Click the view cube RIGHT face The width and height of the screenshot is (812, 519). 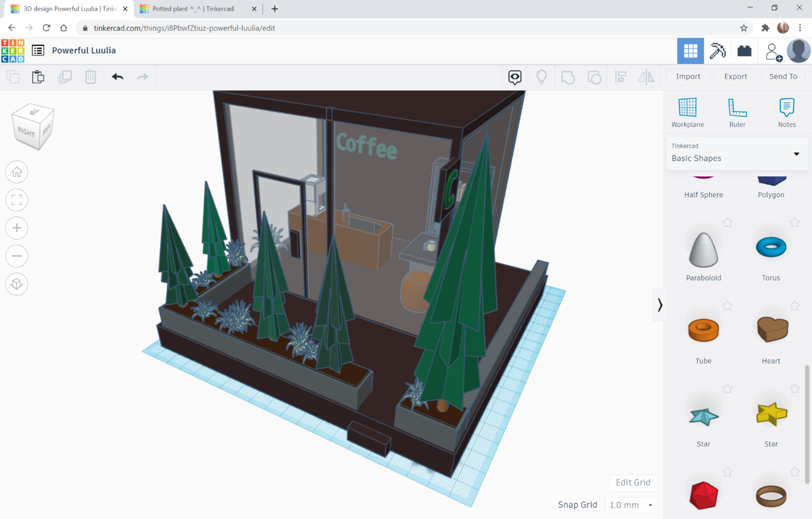pos(26,131)
